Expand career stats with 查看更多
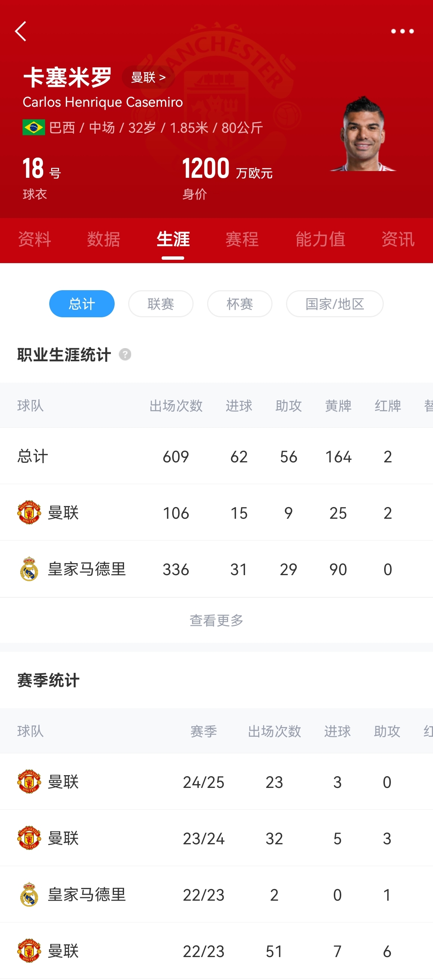The image size is (433, 980). [x=216, y=620]
